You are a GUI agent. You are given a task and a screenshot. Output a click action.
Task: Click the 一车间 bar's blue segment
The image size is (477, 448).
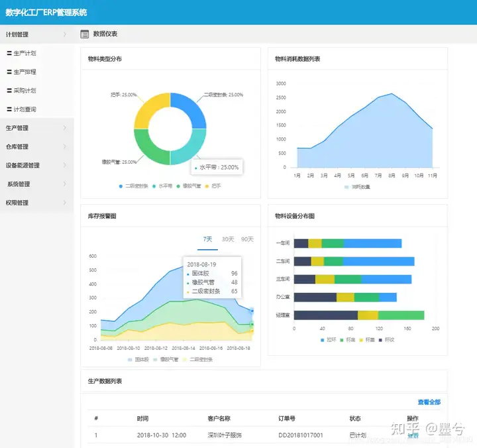pos(372,243)
